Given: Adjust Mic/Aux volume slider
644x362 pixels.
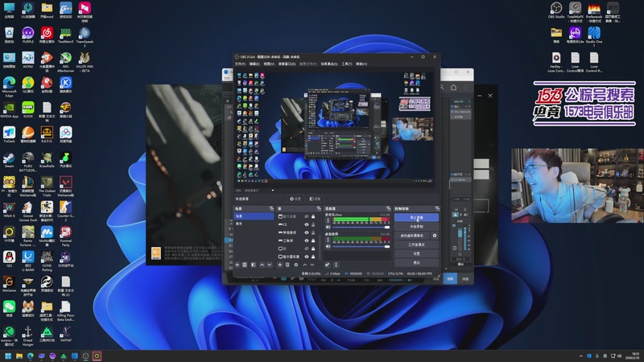Looking at the screenshot, I should pos(361,227).
